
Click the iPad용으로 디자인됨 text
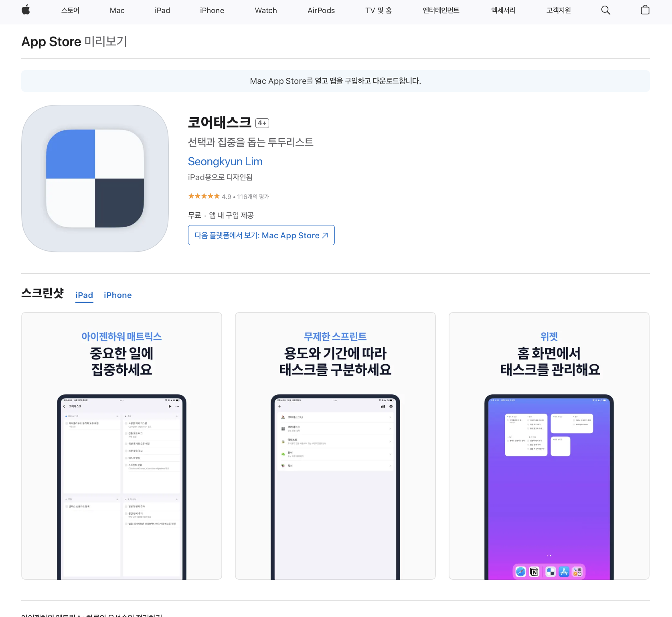pyautogui.click(x=220, y=177)
